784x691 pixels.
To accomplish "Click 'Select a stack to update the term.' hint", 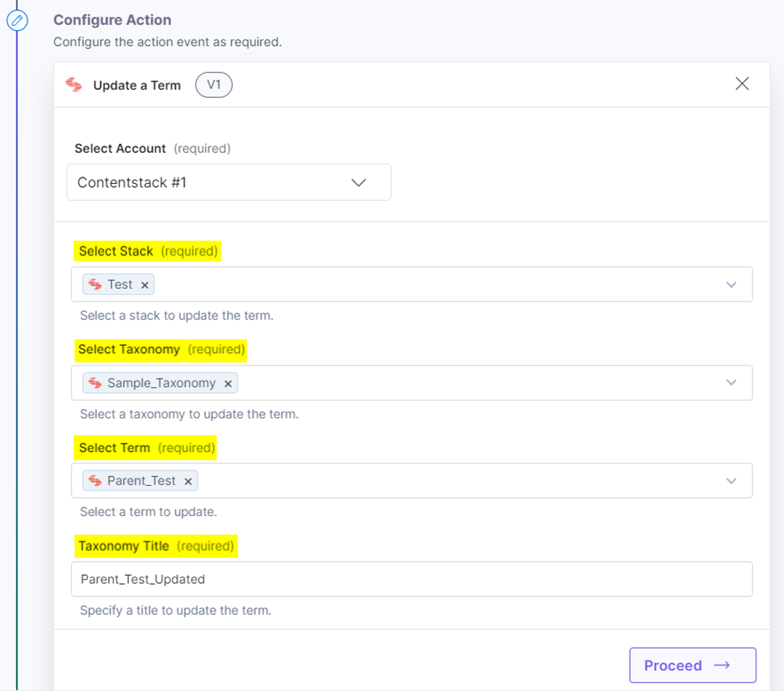I will [x=177, y=315].
